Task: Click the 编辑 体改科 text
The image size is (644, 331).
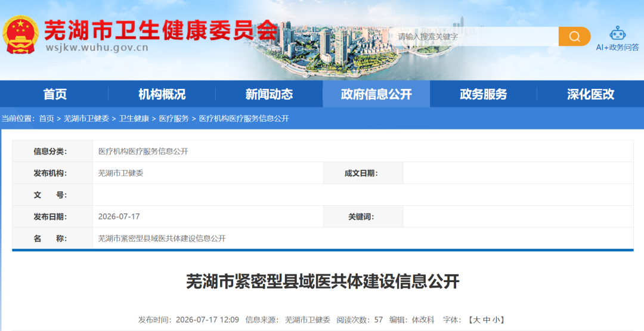Action: [x=412, y=320]
